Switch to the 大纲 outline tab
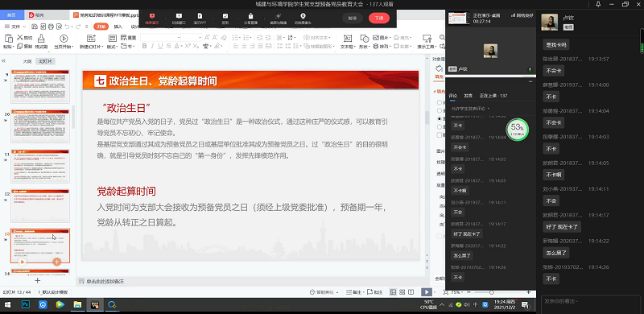Image resolution: width=644 pixels, height=314 pixels. (x=27, y=61)
